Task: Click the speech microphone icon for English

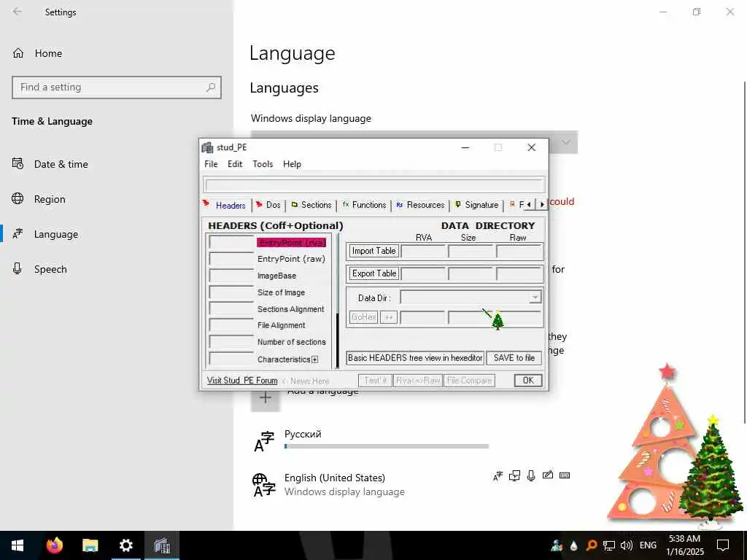Action: pos(531,475)
